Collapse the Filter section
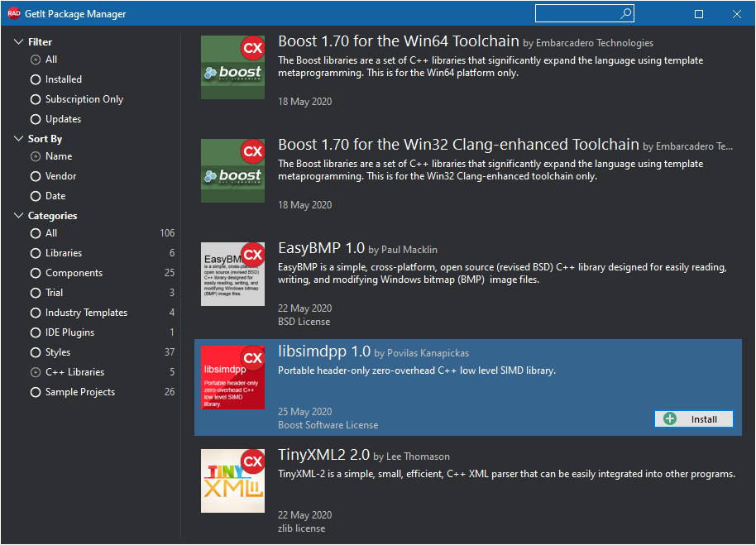This screenshot has width=756, height=545. tap(18, 42)
